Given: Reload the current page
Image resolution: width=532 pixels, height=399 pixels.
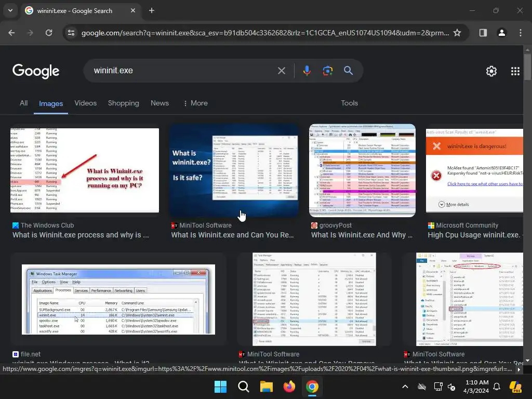Looking at the screenshot, I should pos(49,33).
